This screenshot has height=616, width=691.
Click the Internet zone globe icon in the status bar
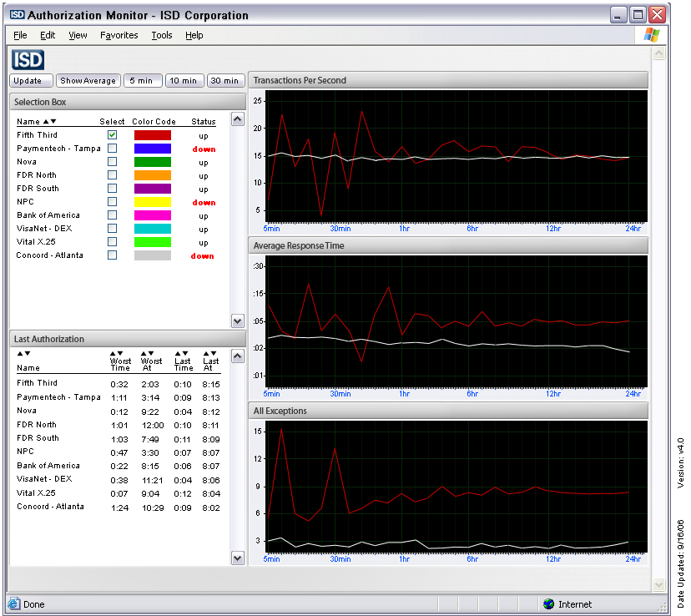(548, 604)
